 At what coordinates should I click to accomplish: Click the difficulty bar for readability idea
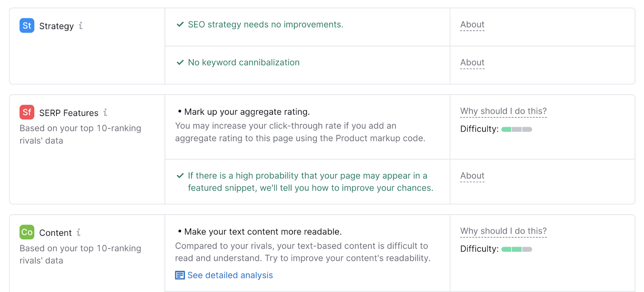pos(516,249)
